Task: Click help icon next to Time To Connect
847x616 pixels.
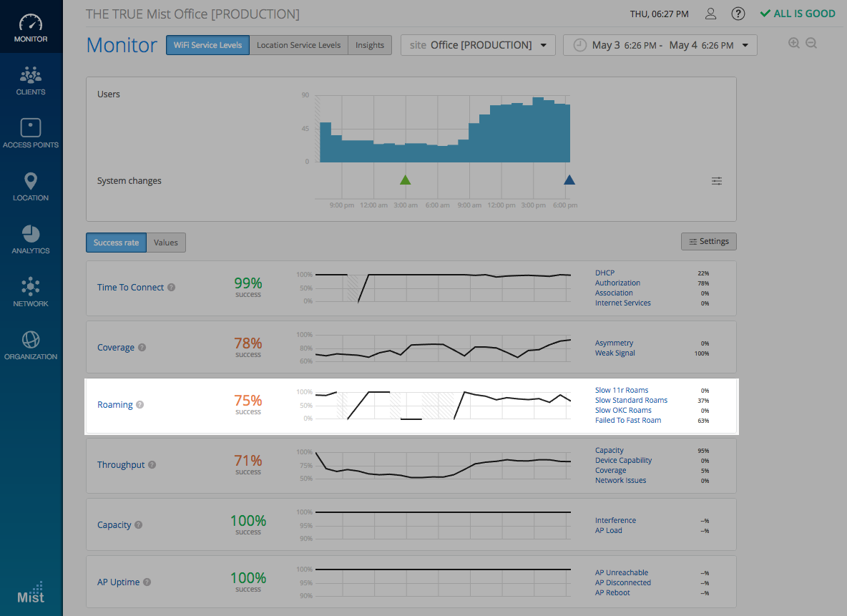Action: pos(171,288)
